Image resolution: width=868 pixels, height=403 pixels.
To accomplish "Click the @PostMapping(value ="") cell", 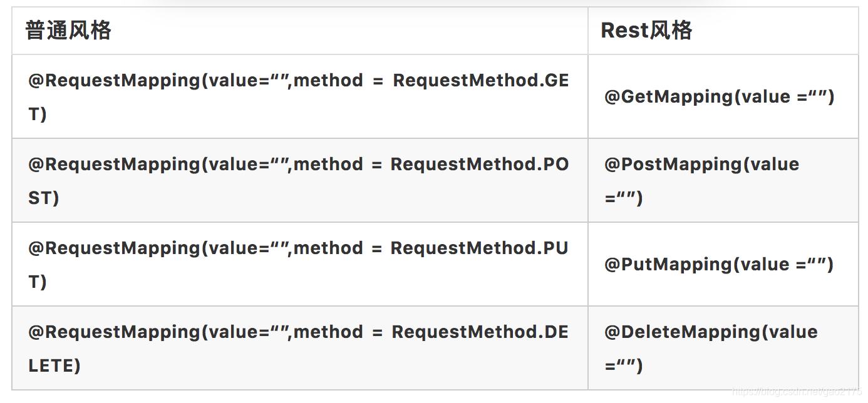I will (x=723, y=180).
